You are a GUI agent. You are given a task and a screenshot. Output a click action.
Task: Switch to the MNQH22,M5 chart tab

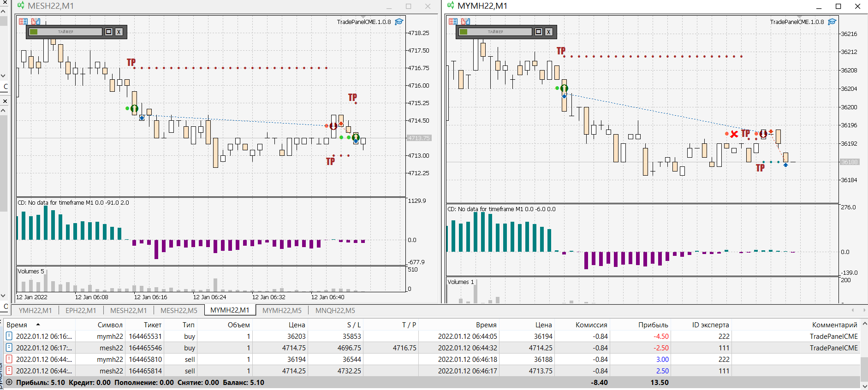click(x=335, y=310)
